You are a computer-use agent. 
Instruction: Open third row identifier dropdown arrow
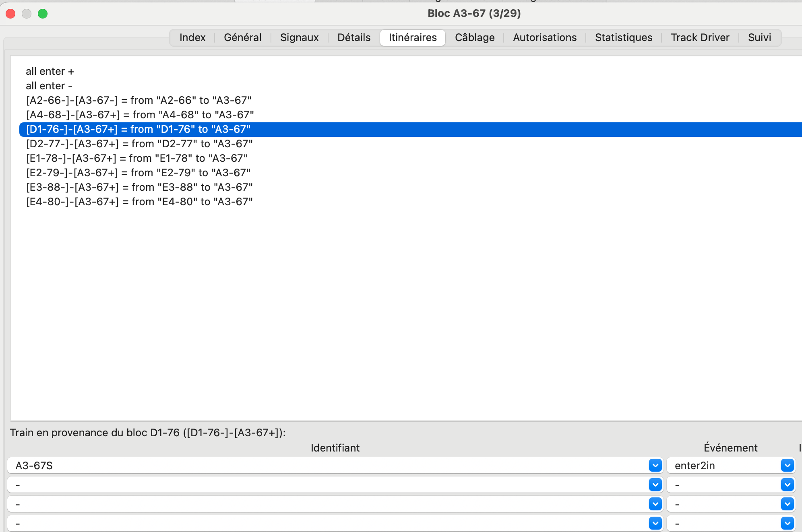(x=655, y=504)
